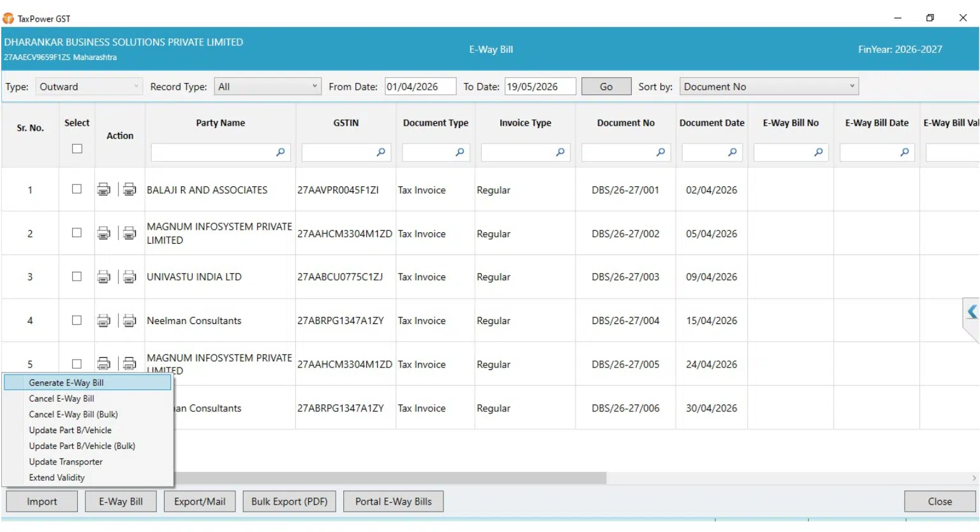The height and width of the screenshot is (532, 980).
Task: Open the Export/Mail button
Action: click(x=200, y=501)
